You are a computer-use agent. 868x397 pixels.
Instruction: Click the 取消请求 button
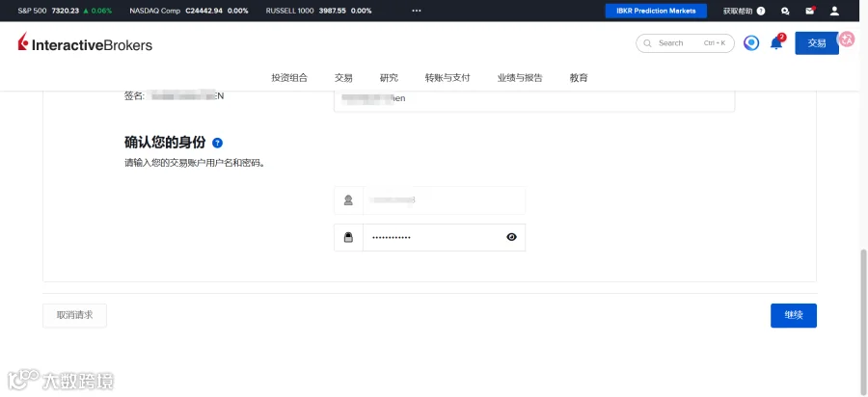(74, 315)
